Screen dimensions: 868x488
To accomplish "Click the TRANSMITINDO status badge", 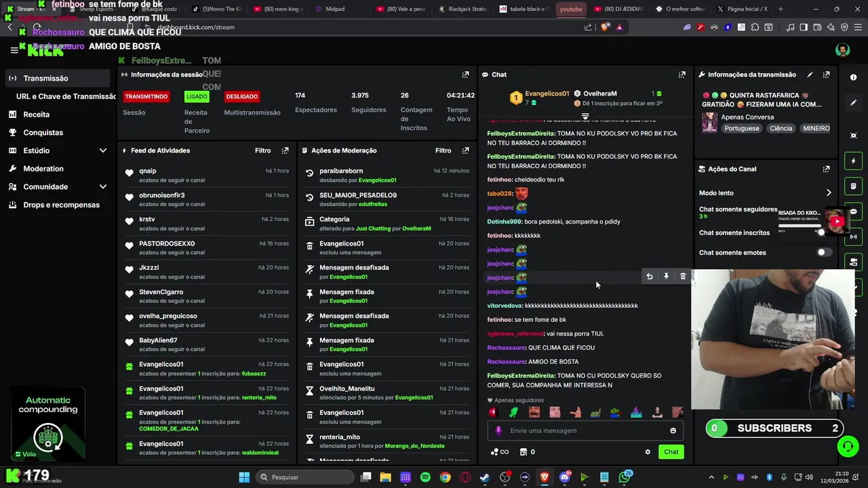I will point(146,97).
